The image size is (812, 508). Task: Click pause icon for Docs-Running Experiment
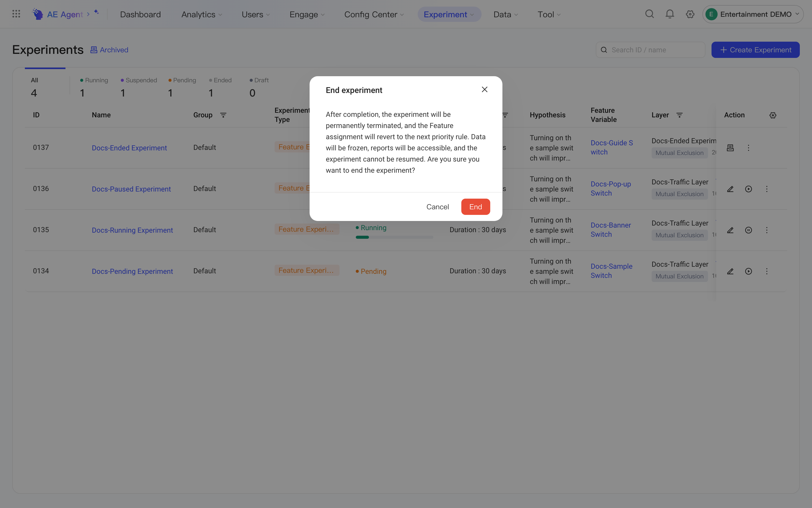[x=748, y=230]
